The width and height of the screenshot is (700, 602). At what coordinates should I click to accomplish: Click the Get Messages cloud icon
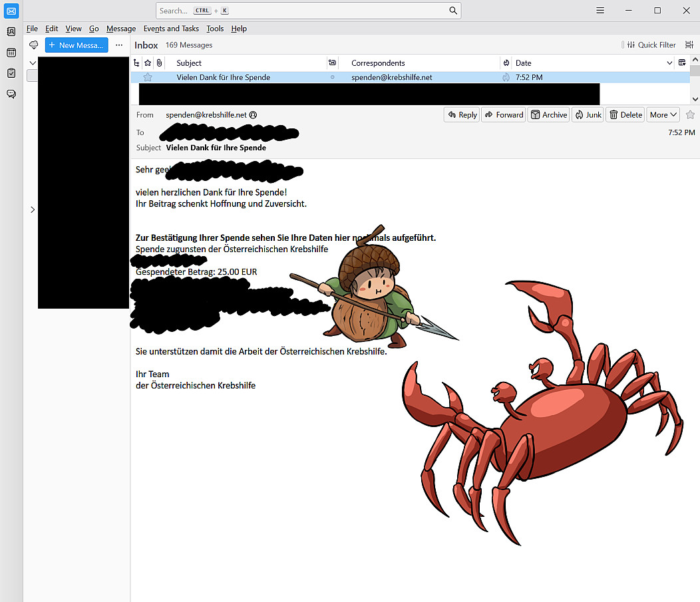34,45
